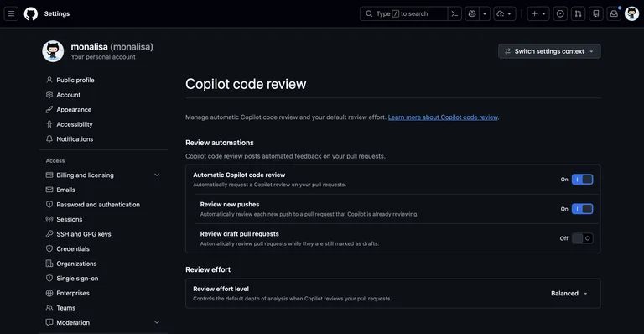Open the user avatar menu in header

click(631, 13)
